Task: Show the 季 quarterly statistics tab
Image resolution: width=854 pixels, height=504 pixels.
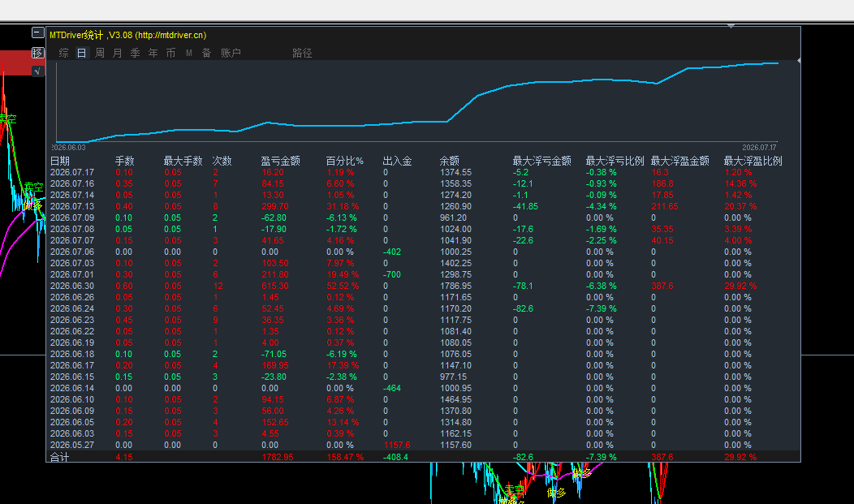Action: (135, 53)
